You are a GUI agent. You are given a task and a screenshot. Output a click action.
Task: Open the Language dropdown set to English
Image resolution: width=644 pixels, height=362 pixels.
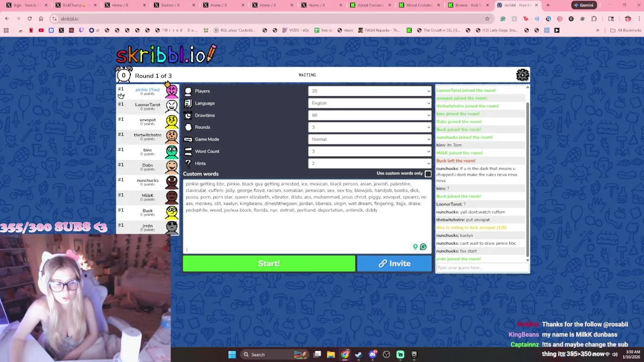tap(370, 103)
